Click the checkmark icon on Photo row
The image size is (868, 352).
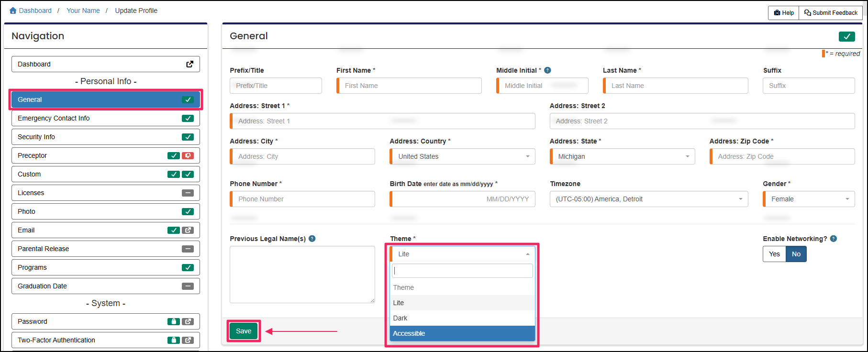tap(188, 211)
